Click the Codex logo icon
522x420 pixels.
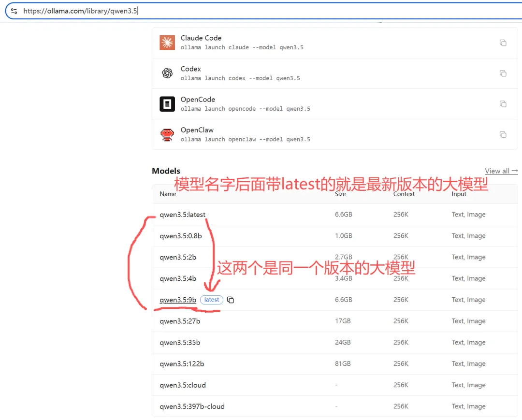(x=167, y=73)
